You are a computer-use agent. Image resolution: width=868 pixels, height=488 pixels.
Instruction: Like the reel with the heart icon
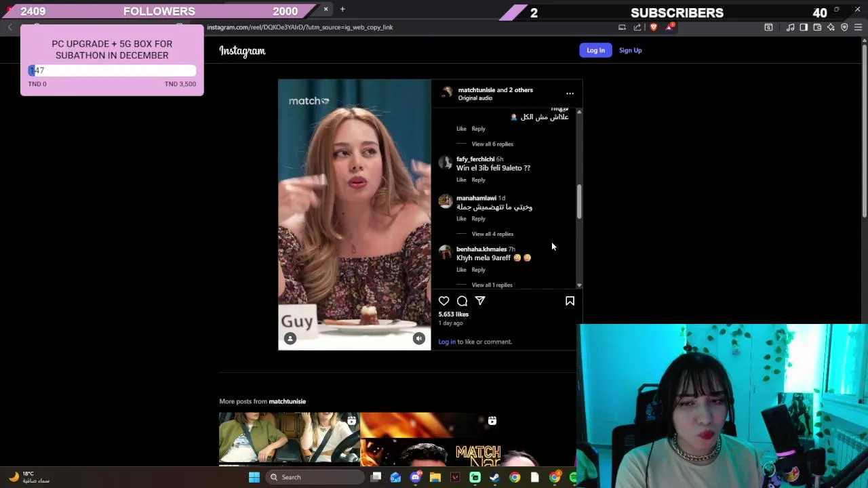pos(443,301)
